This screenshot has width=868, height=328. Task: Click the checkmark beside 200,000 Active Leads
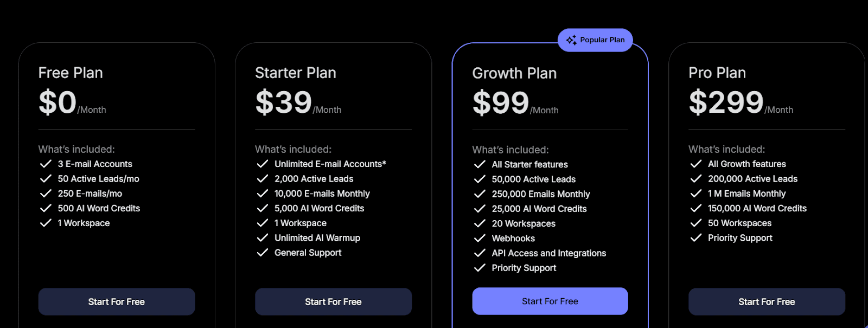(696, 178)
